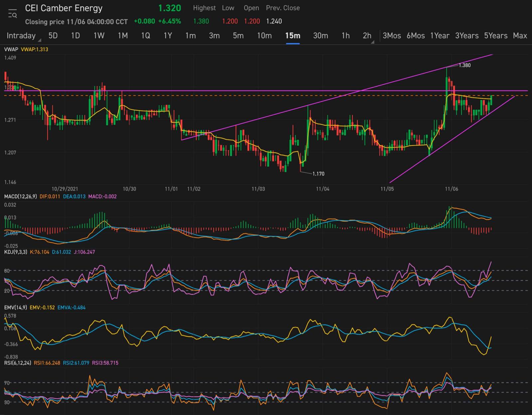Switch to the 3m interval

(x=214, y=36)
